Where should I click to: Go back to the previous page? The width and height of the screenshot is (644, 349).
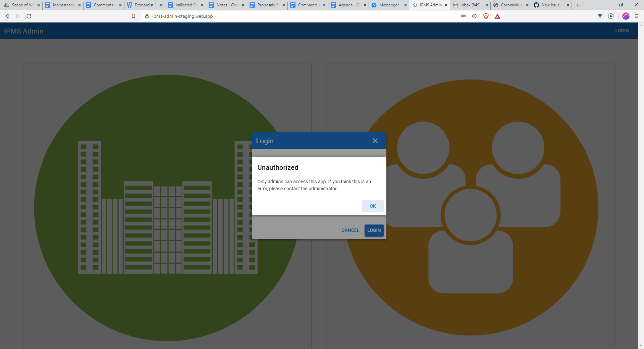(x=7, y=16)
